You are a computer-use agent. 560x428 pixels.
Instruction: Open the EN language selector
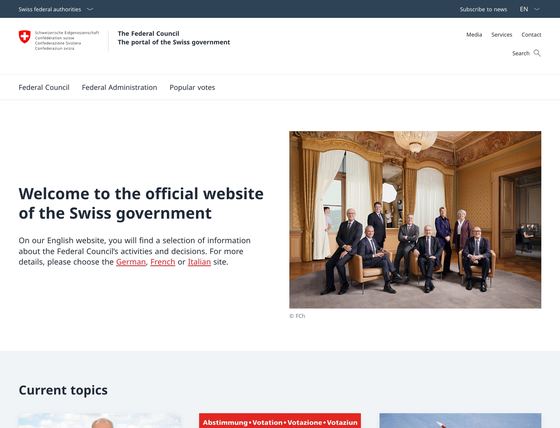(x=530, y=9)
